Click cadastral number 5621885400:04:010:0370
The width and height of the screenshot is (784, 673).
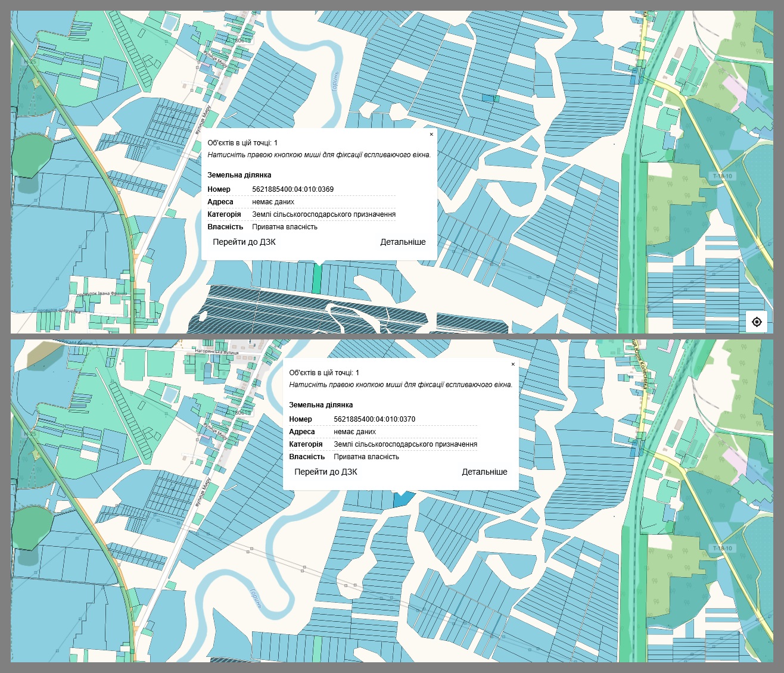374,419
